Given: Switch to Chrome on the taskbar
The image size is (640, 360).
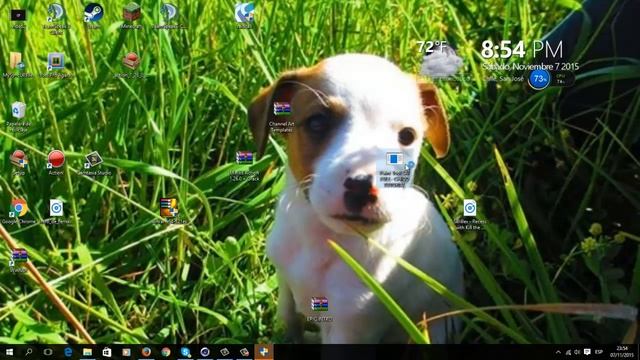Looking at the screenshot, I should (x=166, y=352).
